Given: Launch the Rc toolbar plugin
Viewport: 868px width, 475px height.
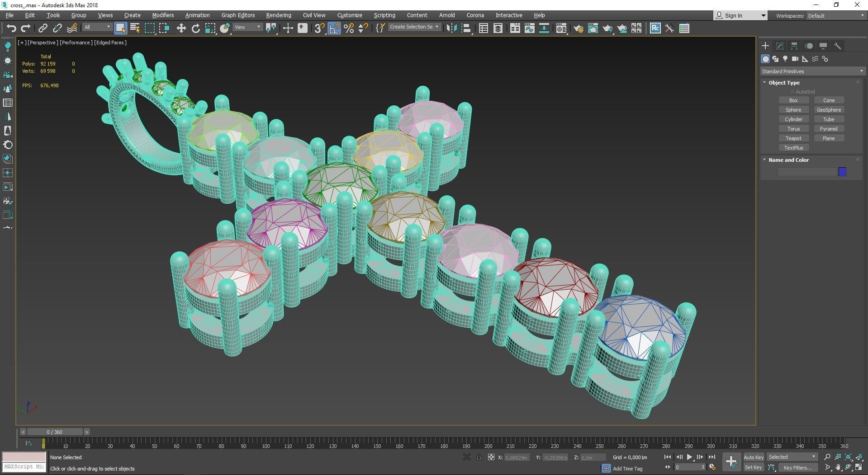Looking at the screenshot, I should pos(655,28).
